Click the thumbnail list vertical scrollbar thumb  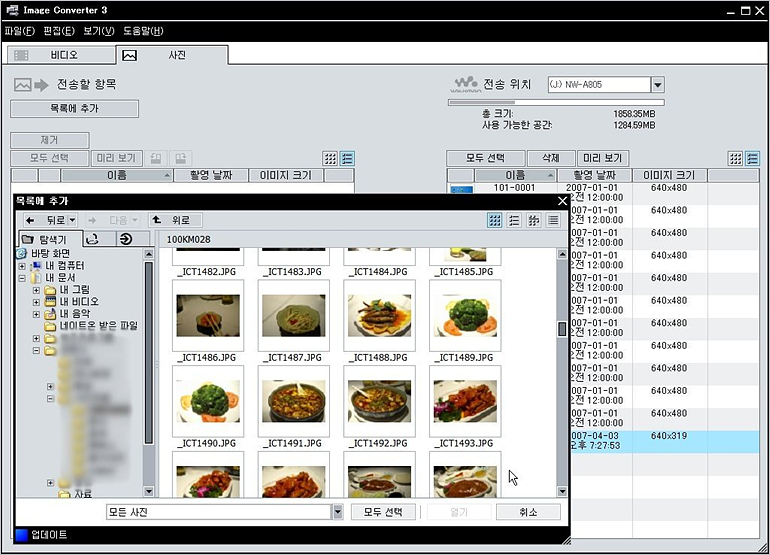(562, 329)
